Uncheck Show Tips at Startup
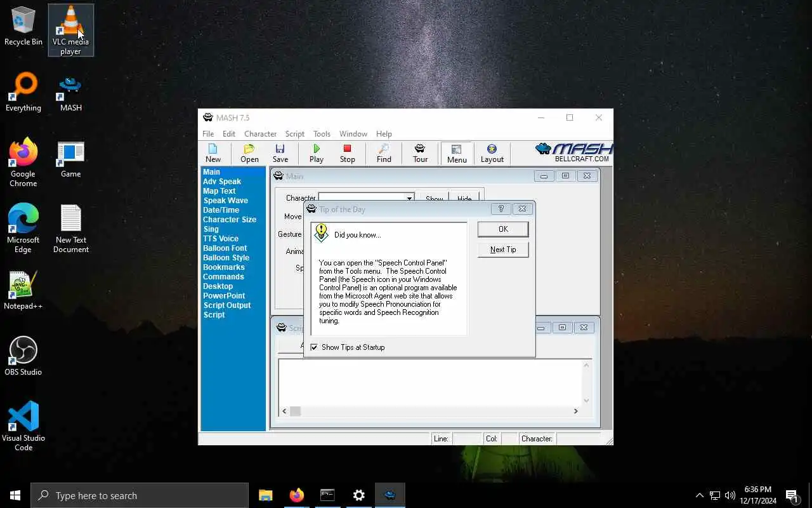This screenshot has height=508, width=812. click(314, 347)
